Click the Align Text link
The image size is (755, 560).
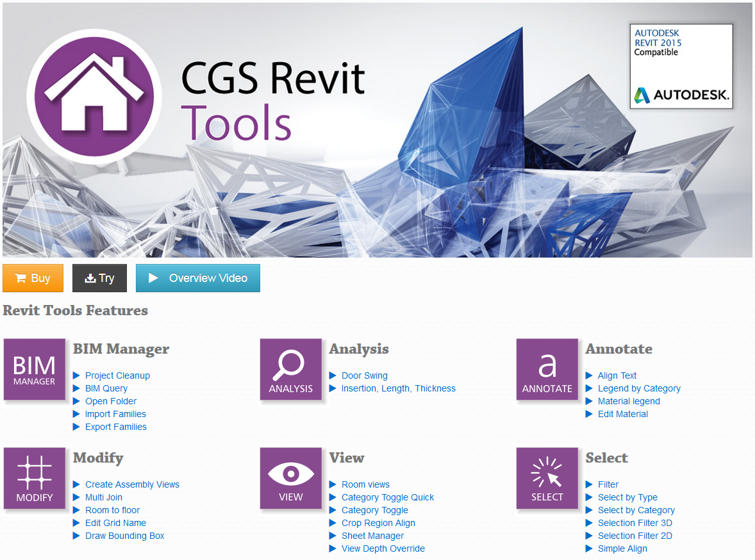pyautogui.click(x=617, y=375)
